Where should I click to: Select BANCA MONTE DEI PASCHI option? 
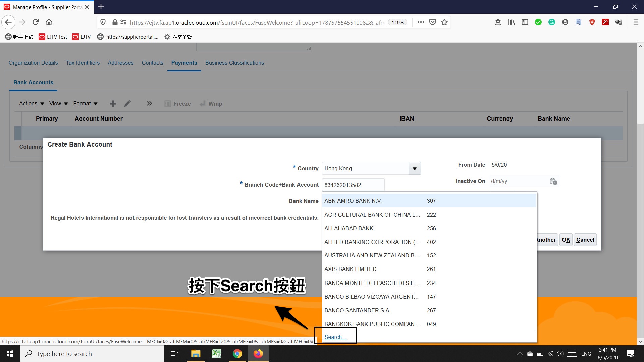429,283
